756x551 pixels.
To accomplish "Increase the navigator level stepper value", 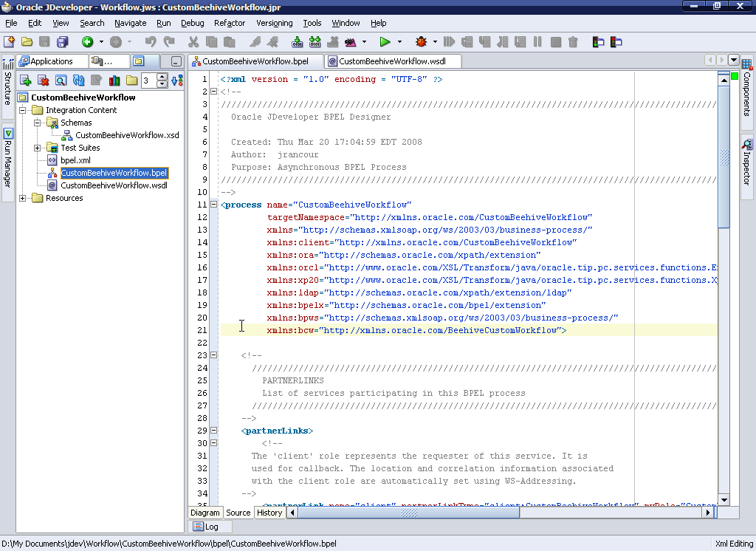I will [x=162, y=78].
